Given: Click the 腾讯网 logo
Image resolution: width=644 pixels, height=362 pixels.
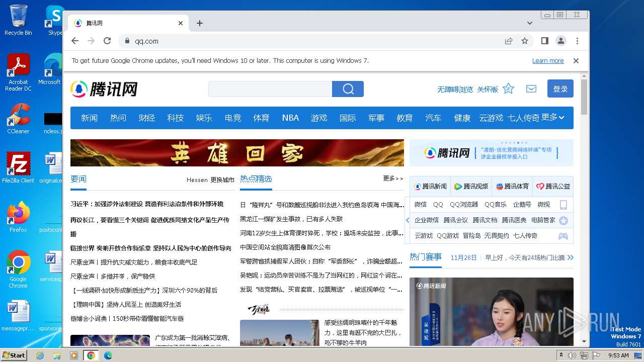Looking at the screenshot, I should click(x=104, y=89).
